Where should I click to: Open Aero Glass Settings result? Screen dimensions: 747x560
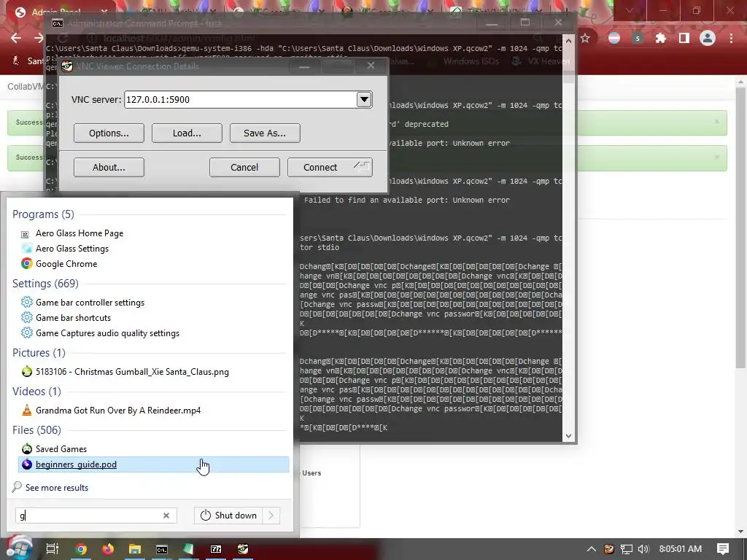72,249
